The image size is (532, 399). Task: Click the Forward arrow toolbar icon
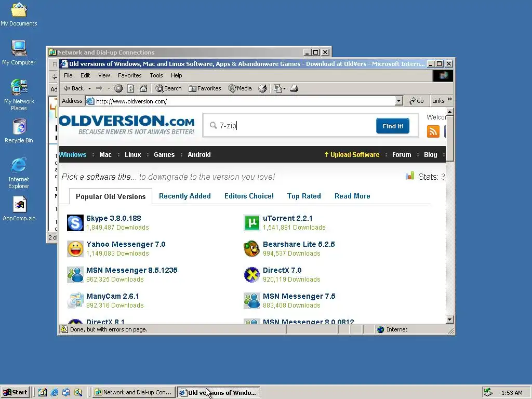click(99, 88)
